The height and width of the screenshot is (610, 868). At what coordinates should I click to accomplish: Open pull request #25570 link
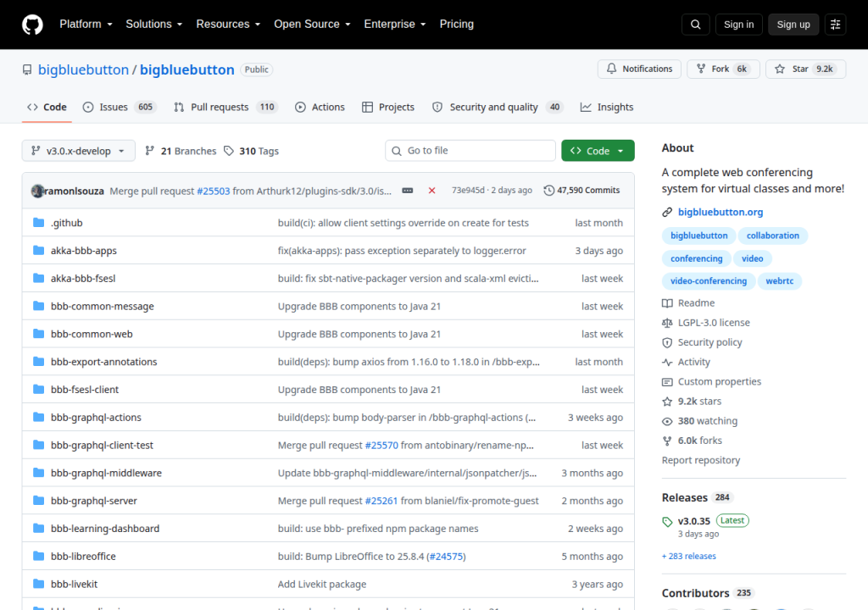(381, 445)
